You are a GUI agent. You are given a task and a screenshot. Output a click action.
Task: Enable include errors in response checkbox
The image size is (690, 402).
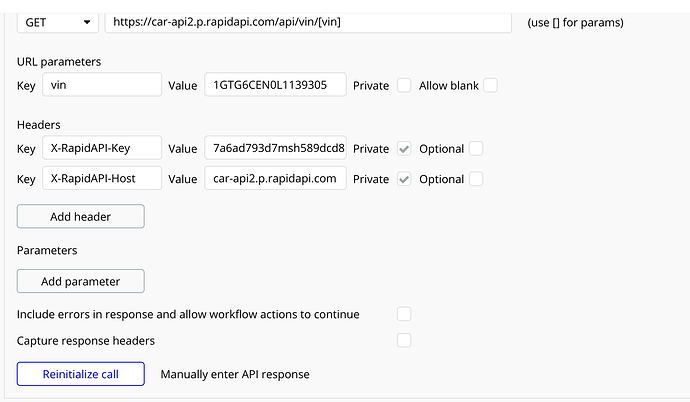coord(404,314)
